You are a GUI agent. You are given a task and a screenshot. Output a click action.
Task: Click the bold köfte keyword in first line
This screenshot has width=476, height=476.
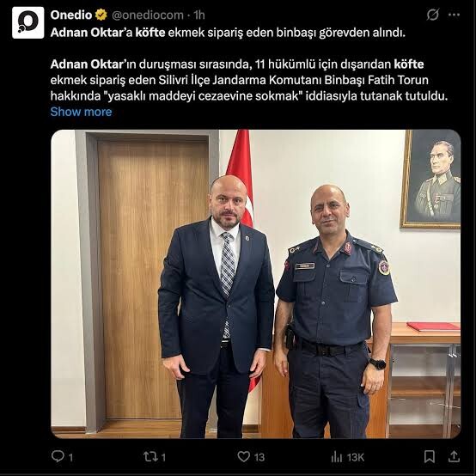pos(150,33)
